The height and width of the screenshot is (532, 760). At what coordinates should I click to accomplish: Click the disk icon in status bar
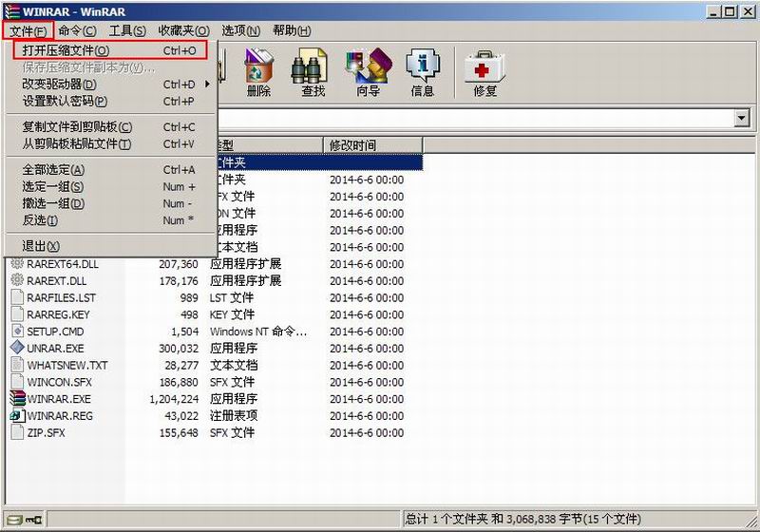point(15,520)
